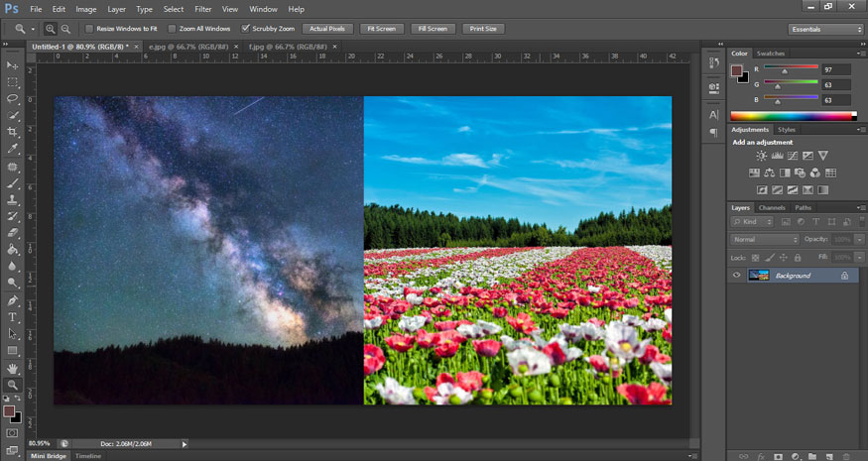The image size is (868, 461).
Task: Select the Crop tool in toolbar
Action: [x=13, y=132]
